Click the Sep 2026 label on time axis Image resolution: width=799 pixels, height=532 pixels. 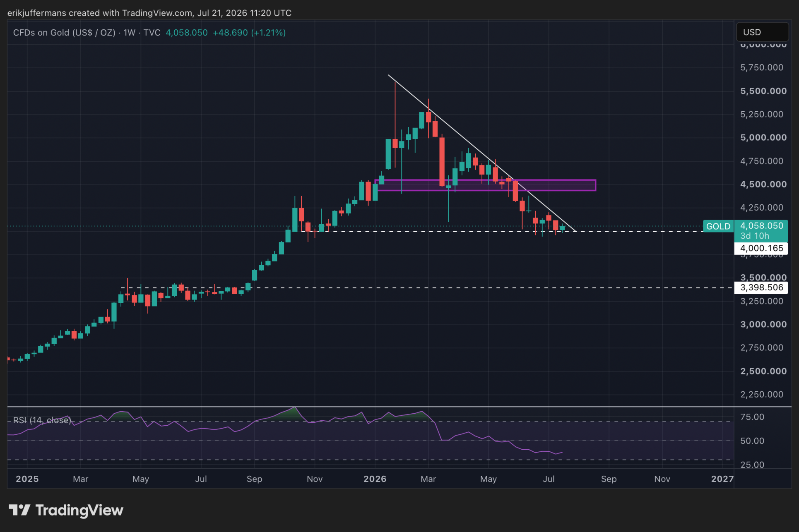point(609,479)
